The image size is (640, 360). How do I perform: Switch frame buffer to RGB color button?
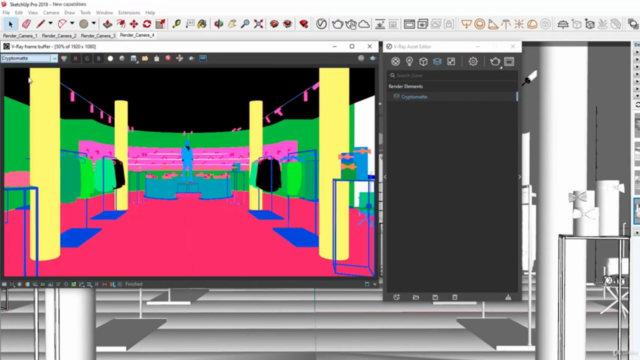(64, 59)
